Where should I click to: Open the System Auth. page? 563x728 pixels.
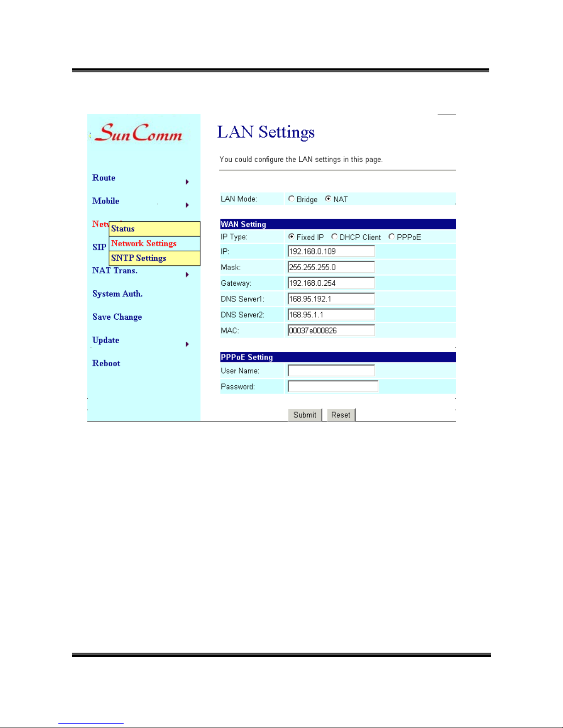(117, 293)
